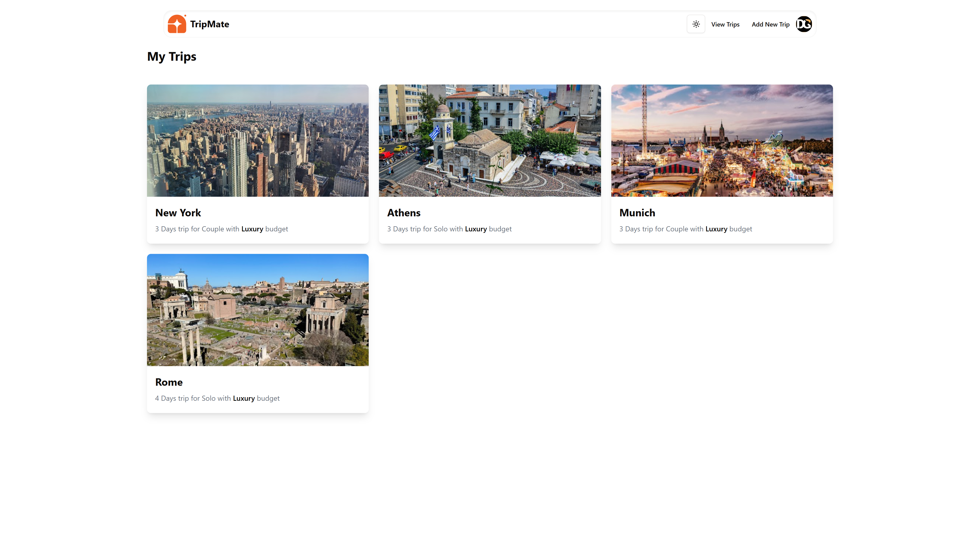
Task: Click the TripMate brand name text
Action: pyautogui.click(x=210, y=24)
